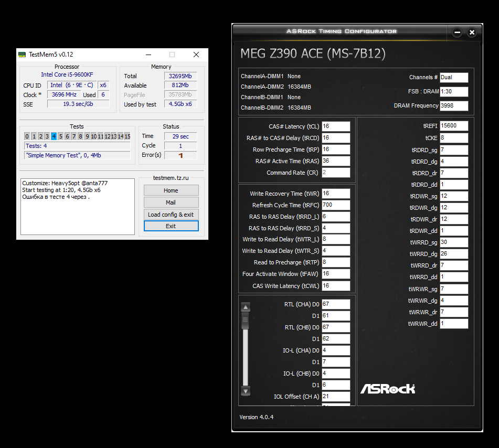Image resolution: width=499 pixels, height=448 pixels.
Task: Click the "3696 MHz" clock value
Action: (x=64, y=94)
